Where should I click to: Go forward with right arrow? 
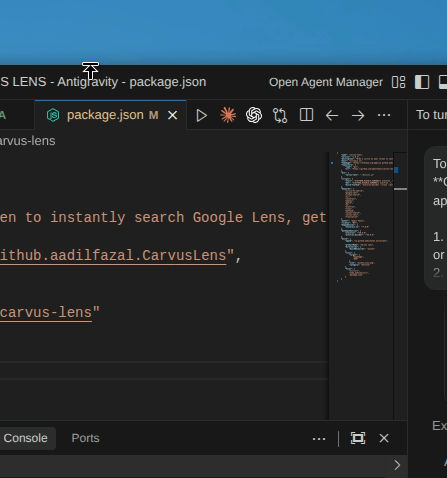coord(358,116)
